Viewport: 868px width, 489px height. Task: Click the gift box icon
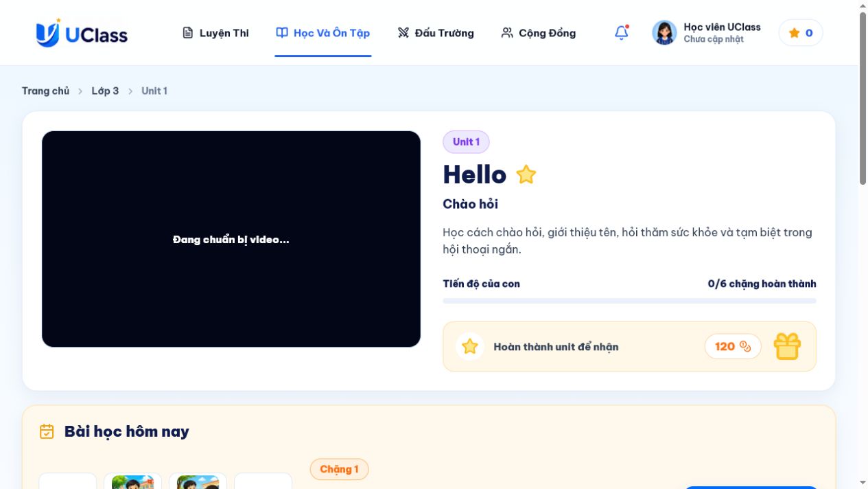[787, 346]
